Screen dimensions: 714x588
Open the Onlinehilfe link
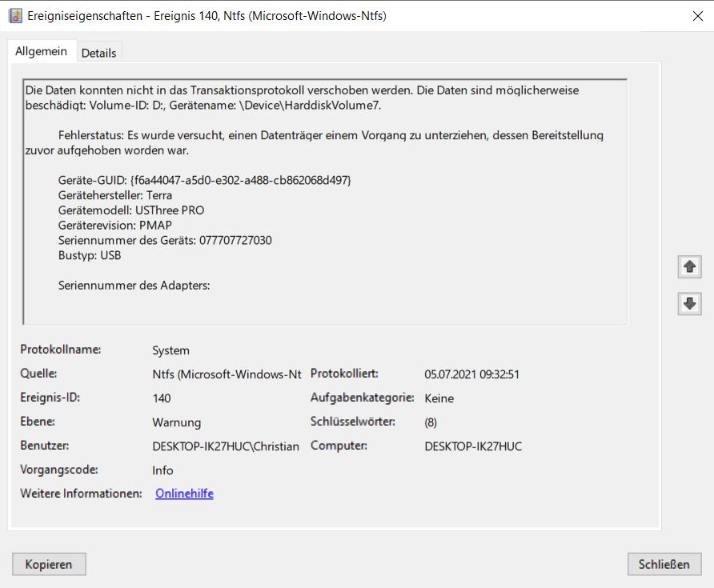click(184, 494)
